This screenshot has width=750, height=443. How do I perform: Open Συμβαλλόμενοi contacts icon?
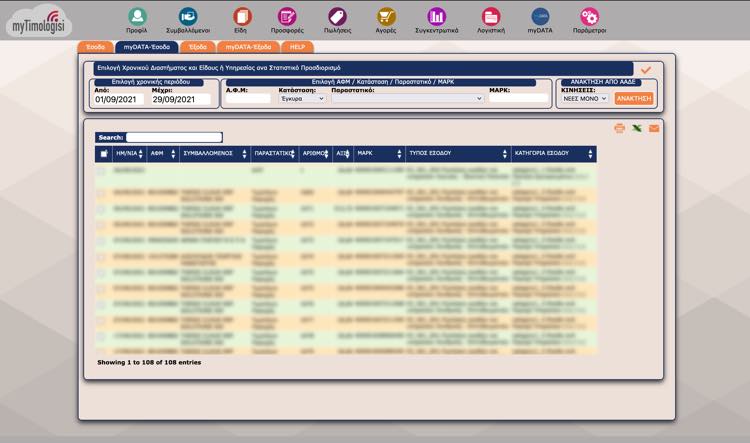tap(189, 17)
